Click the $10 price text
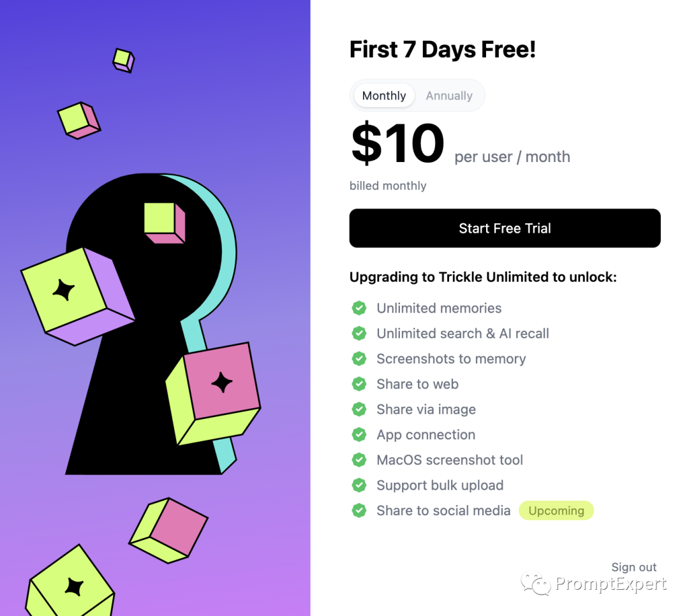 point(397,143)
